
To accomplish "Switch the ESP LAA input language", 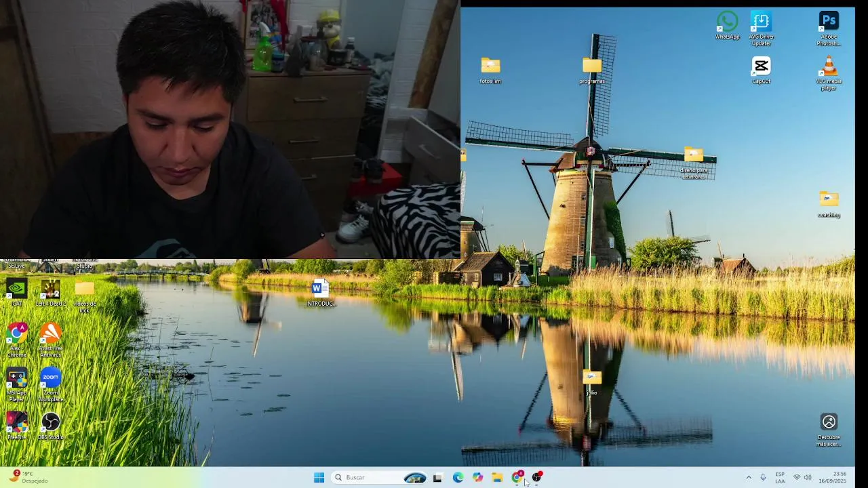I will click(780, 477).
